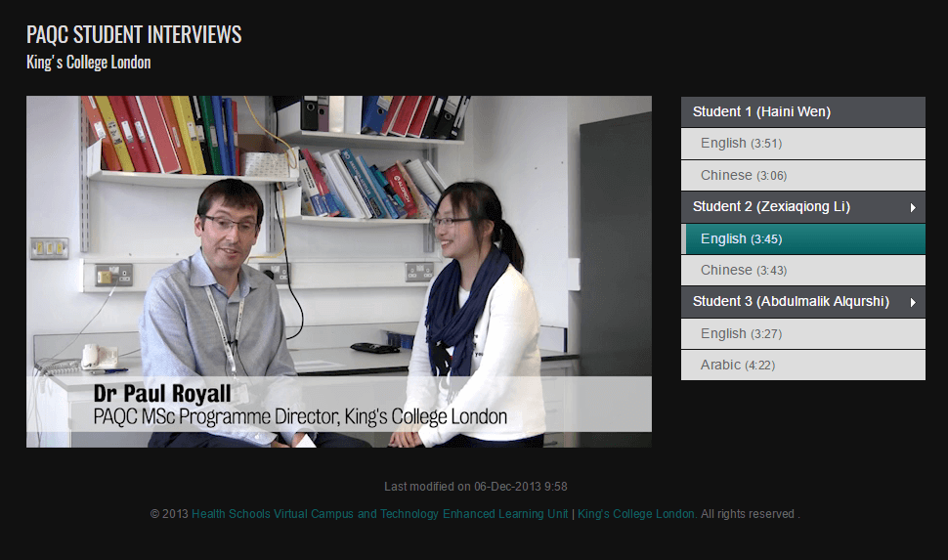Viewport: 948px width, 560px height.
Task: Click the arrow beside Student 3 header
Action: click(913, 302)
